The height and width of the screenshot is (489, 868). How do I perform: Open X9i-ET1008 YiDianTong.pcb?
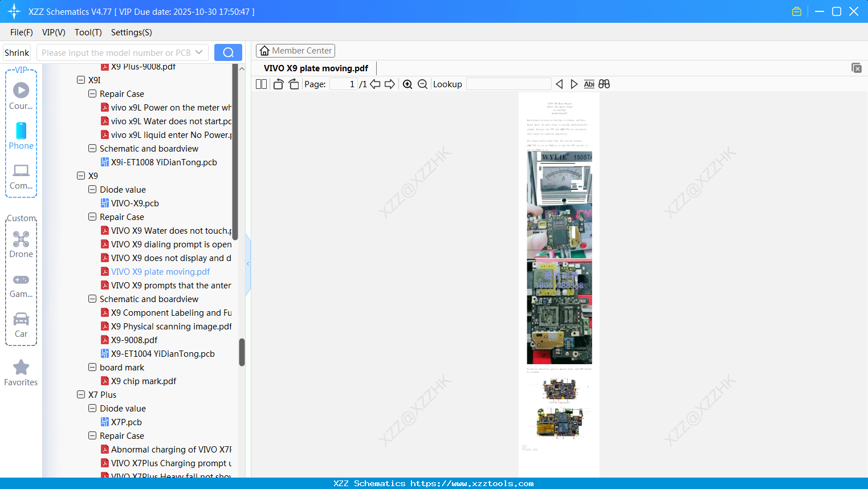point(164,162)
